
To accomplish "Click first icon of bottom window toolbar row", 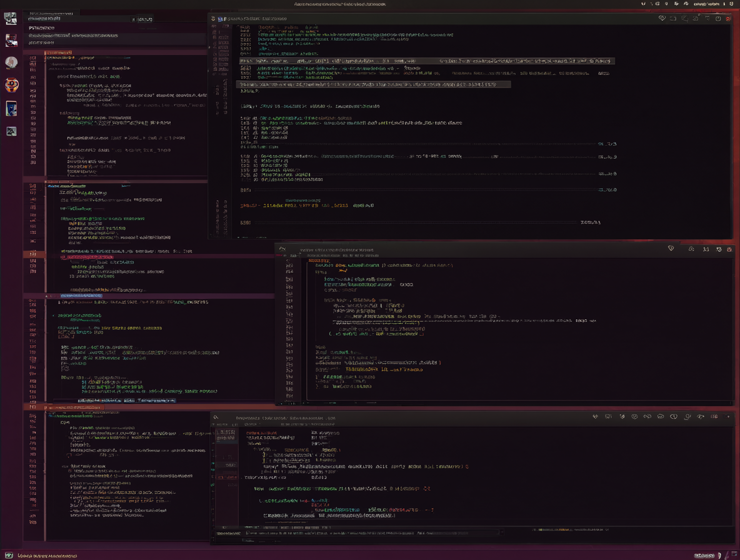I will click(x=595, y=417).
